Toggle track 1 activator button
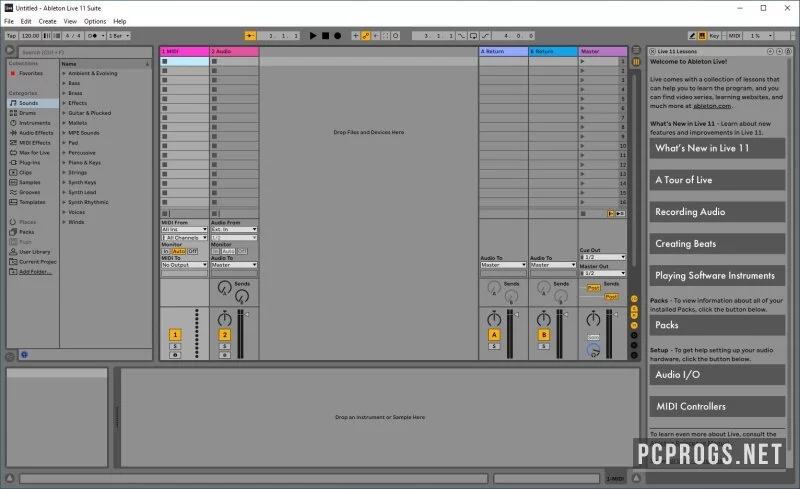800x489 pixels. pyautogui.click(x=175, y=335)
